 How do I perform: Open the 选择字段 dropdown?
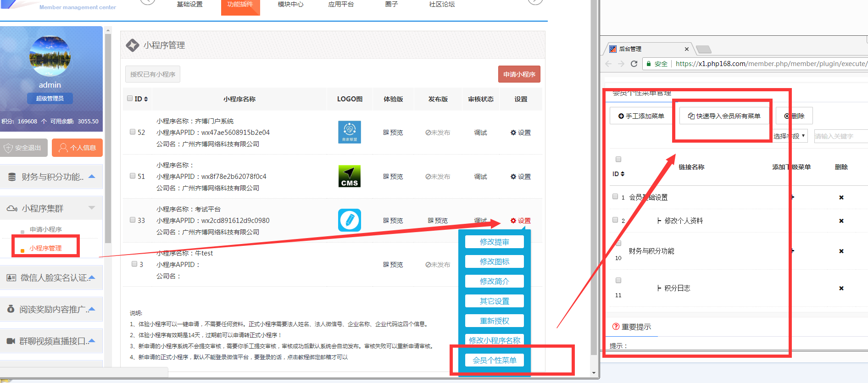click(790, 136)
